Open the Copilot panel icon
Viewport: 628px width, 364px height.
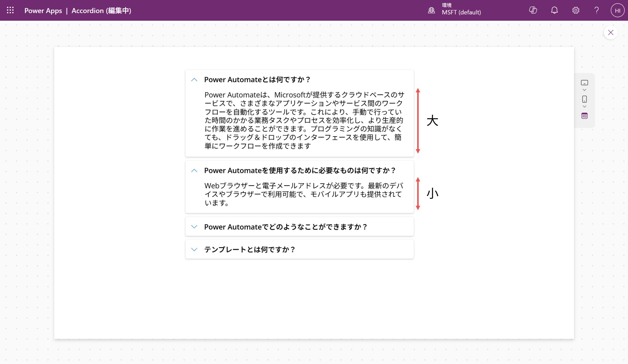pos(533,10)
